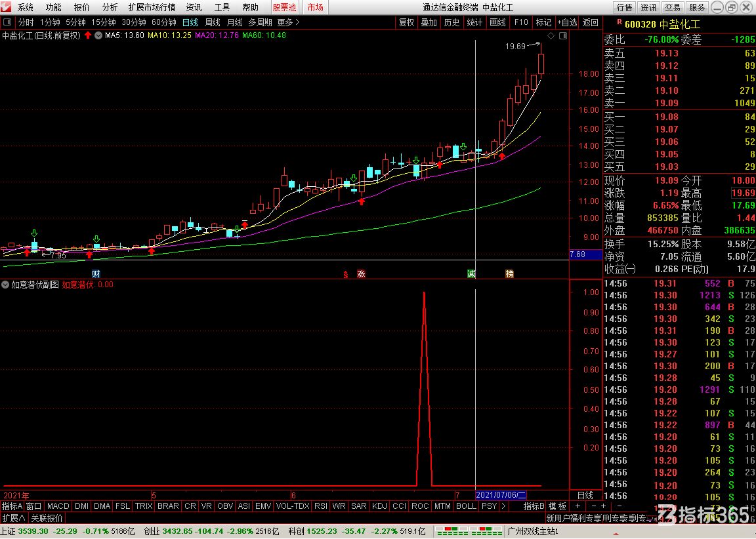
Task: Select the VOL-TDX indicator tab
Action: (x=293, y=506)
